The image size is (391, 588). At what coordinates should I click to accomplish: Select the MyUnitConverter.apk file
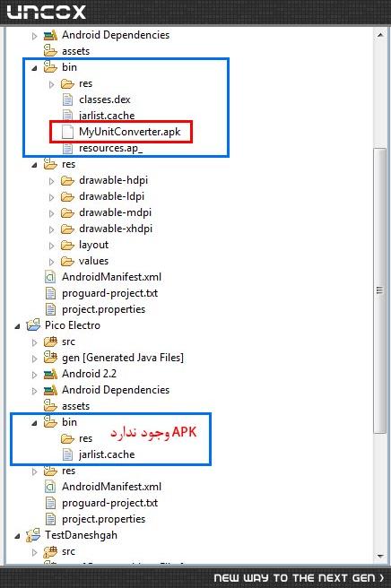pos(129,132)
